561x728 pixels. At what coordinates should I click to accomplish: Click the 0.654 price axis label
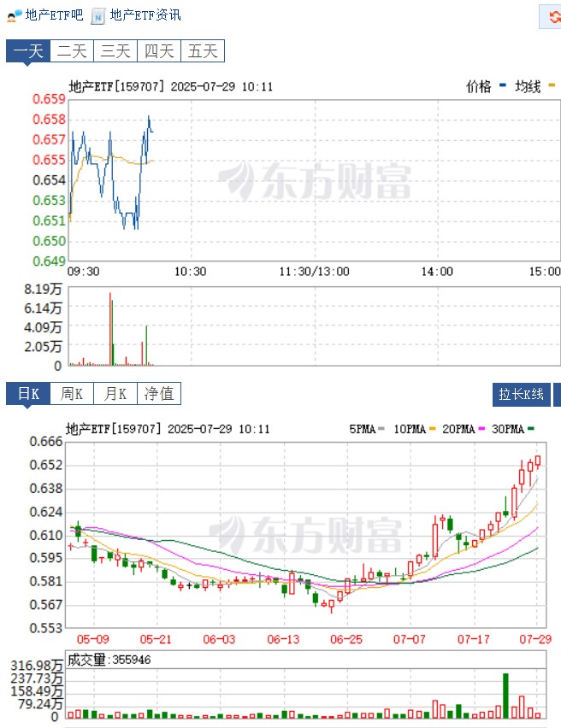(49, 180)
